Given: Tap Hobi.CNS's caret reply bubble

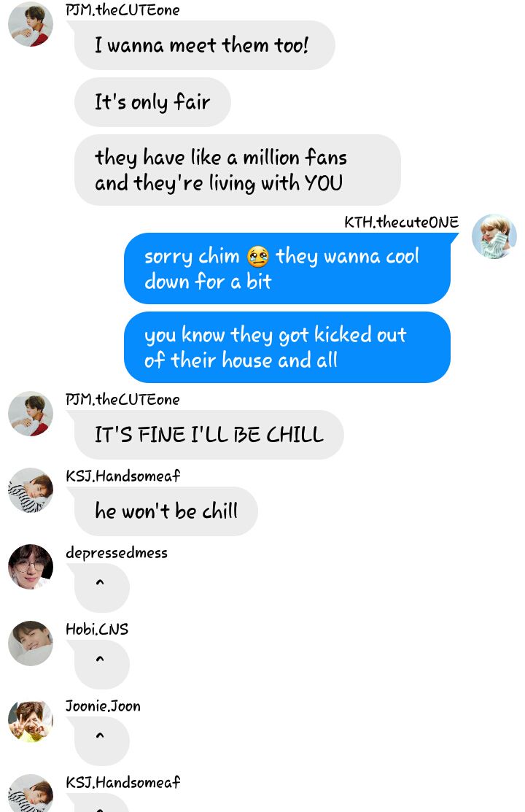Looking at the screenshot, I should [x=101, y=665].
